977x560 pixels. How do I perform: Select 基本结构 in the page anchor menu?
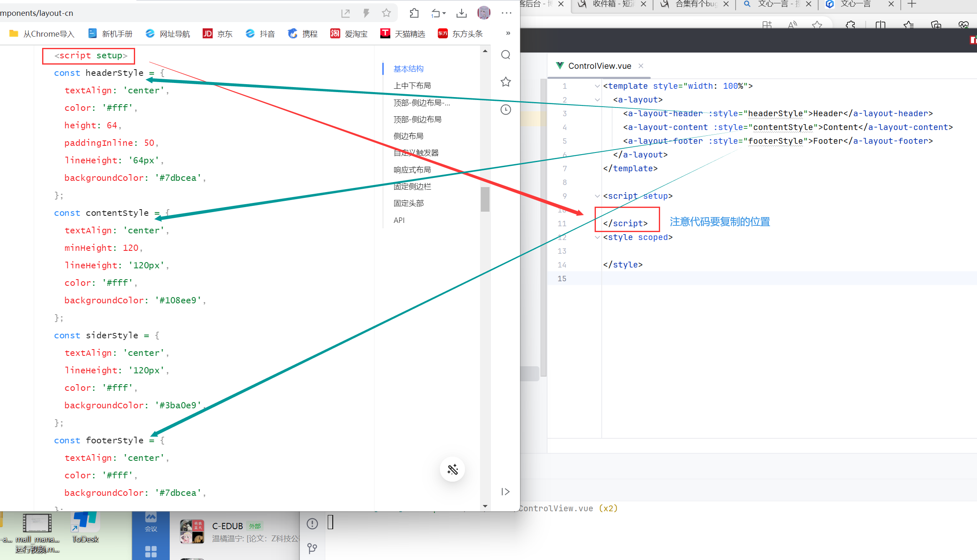coord(409,69)
